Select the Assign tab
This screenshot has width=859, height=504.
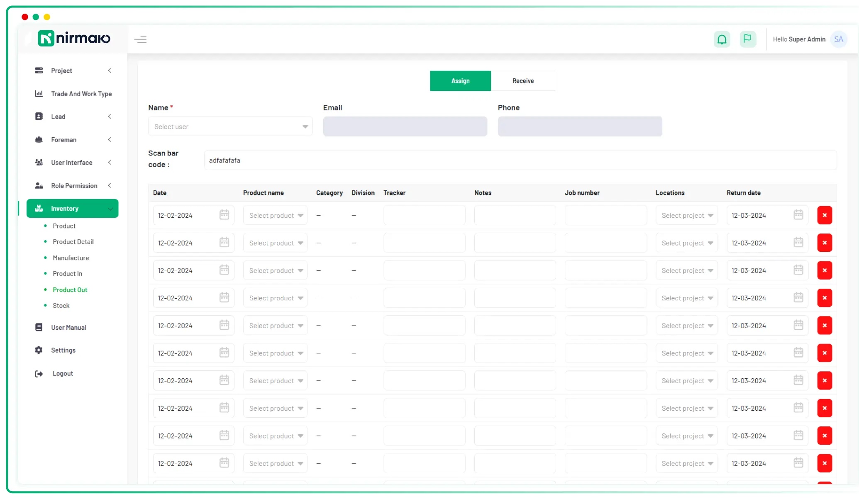[x=460, y=81]
